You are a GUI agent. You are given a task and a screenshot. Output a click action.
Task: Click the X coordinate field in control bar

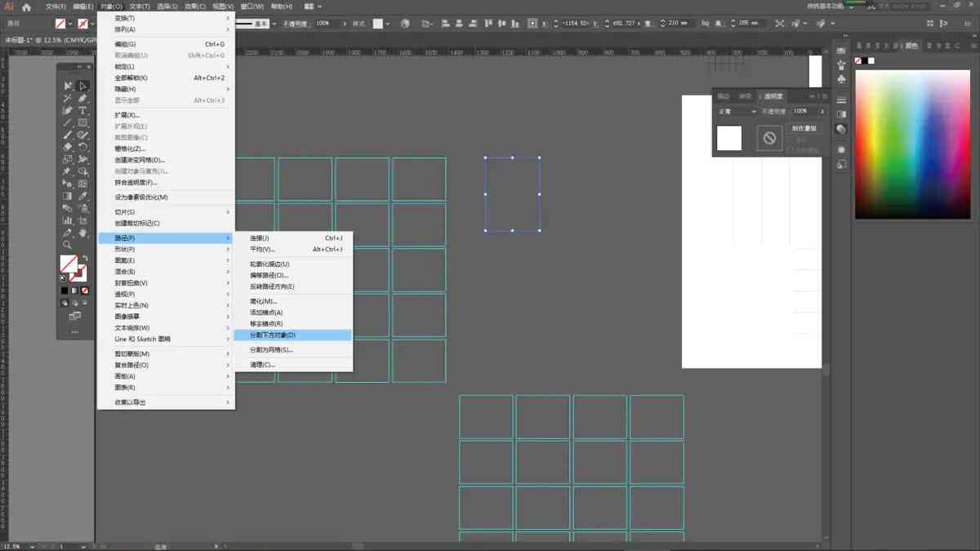(576, 24)
